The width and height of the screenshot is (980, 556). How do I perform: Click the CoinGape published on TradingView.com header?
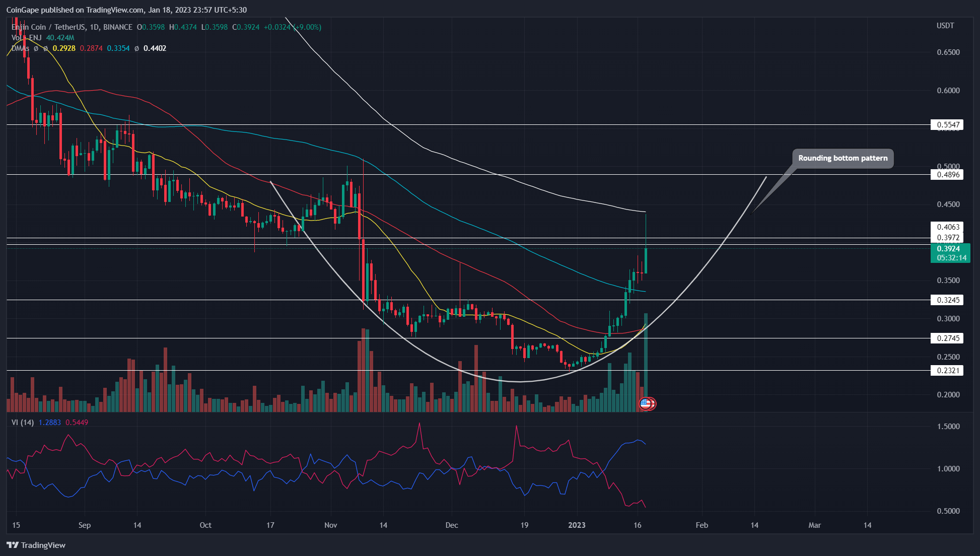coord(126,10)
